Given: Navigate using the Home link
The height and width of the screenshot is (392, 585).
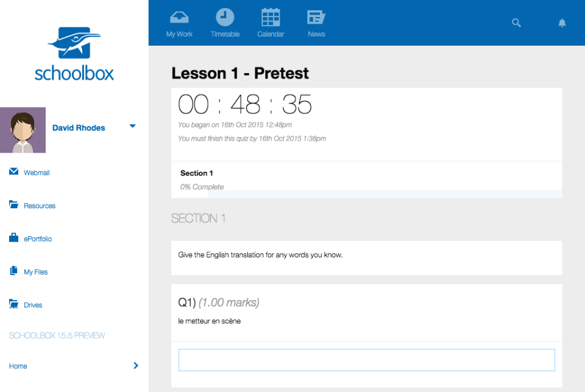Looking at the screenshot, I should tap(18, 366).
